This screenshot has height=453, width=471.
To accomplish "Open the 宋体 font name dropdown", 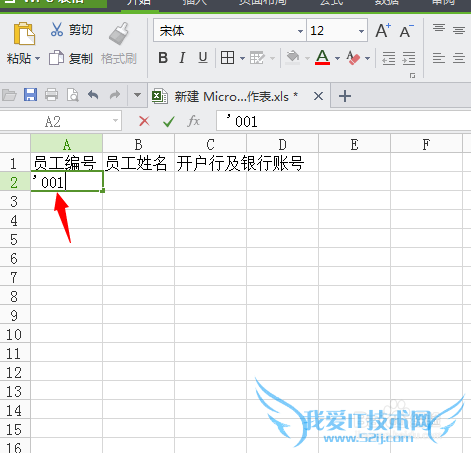I will point(300,31).
